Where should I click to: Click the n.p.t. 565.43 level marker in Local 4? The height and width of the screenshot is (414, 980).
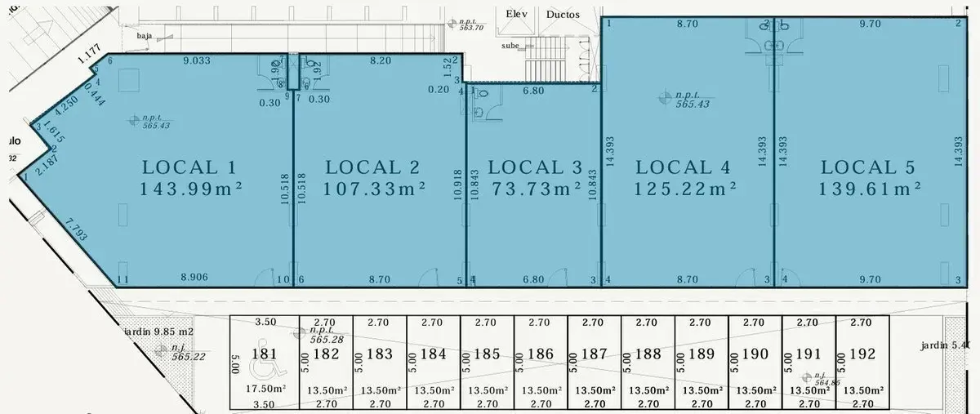tap(686, 100)
